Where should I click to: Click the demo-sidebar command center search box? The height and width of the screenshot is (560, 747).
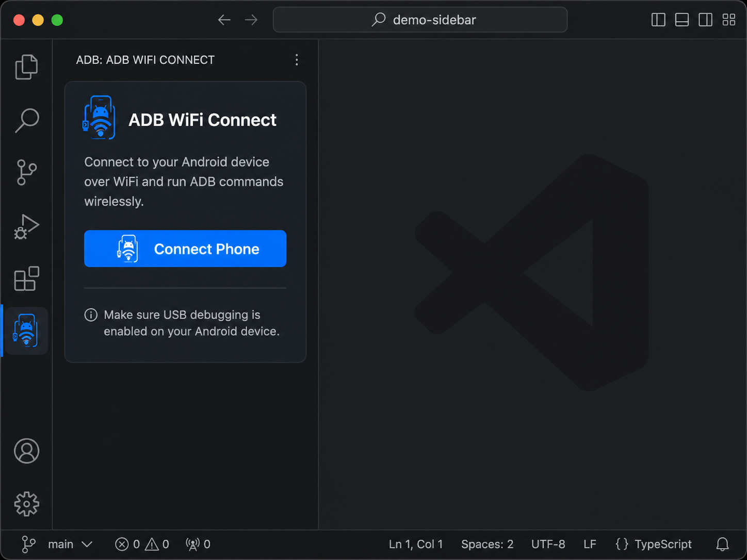pos(420,20)
